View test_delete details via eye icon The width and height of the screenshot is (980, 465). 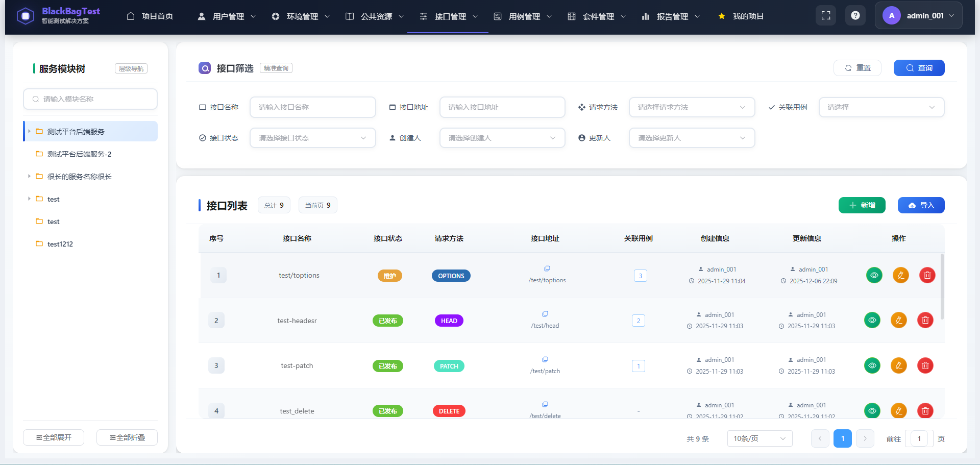tap(872, 411)
